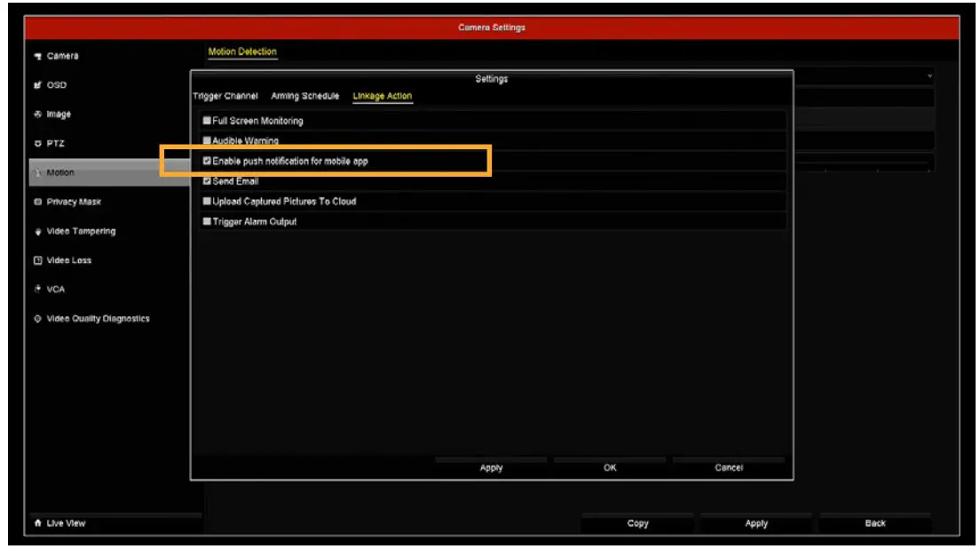The height and width of the screenshot is (549, 980).
Task: Click Apply in the Settings dialog
Action: (491, 467)
